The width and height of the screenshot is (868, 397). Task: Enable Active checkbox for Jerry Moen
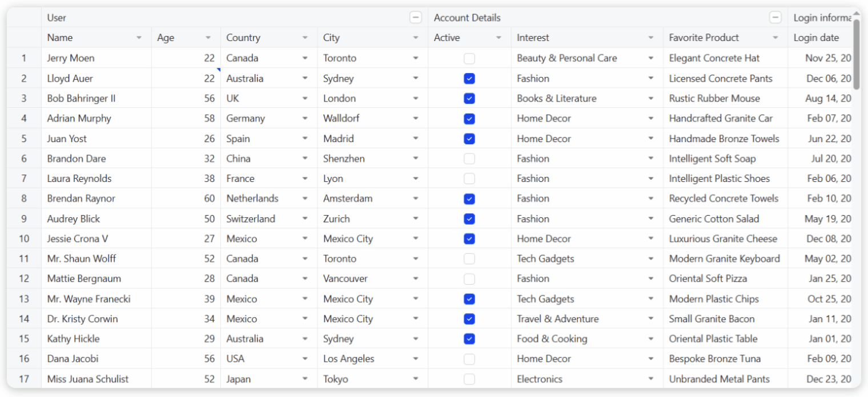click(x=469, y=58)
